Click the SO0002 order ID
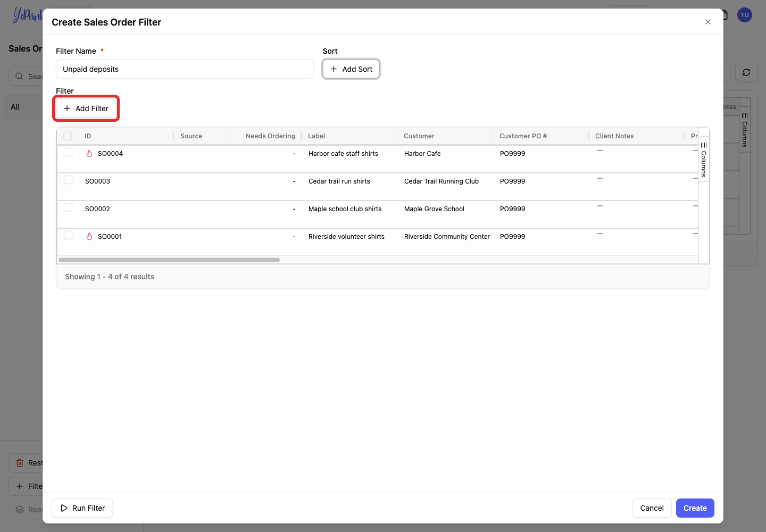Screen dimensions: 766x532 tap(97, 209)
